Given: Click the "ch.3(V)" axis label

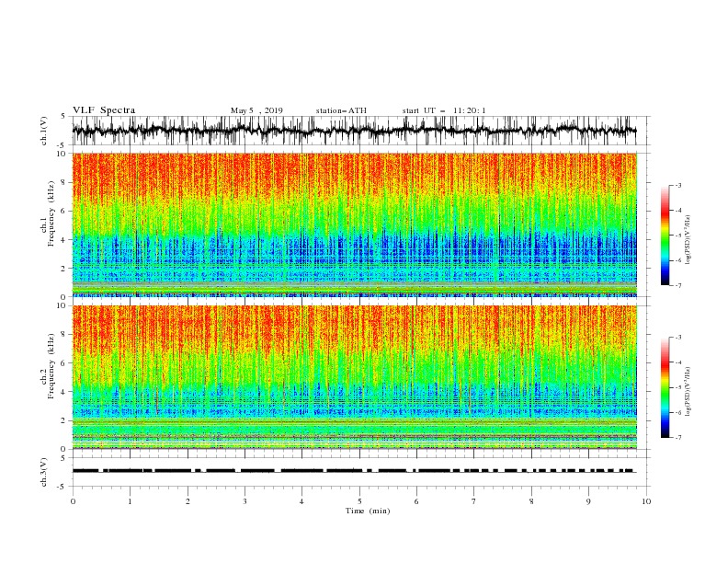Looking at the screenshot, I should 44,472.
